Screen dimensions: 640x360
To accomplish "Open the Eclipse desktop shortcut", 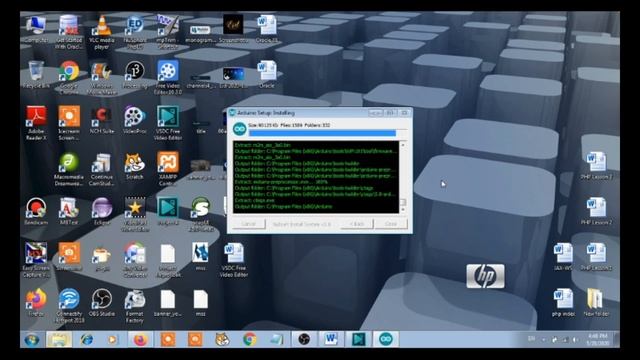I will pyautogui.click(x=102, y=211).
